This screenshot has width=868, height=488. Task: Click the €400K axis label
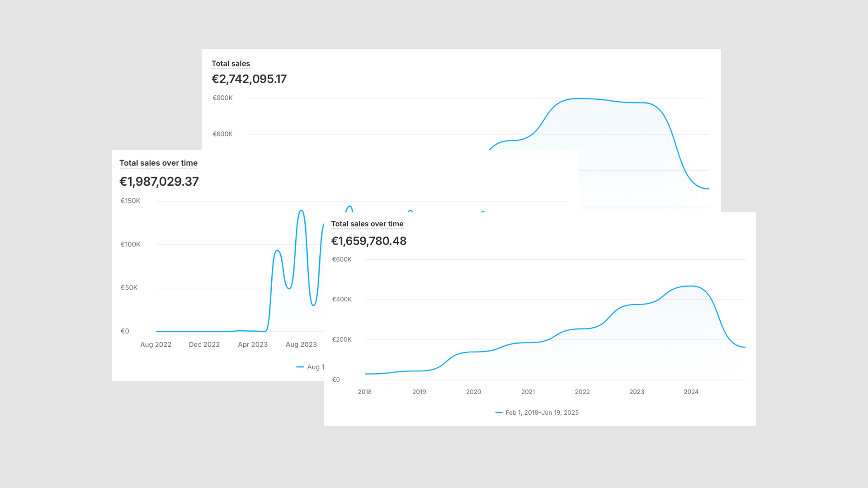(342, 299)
